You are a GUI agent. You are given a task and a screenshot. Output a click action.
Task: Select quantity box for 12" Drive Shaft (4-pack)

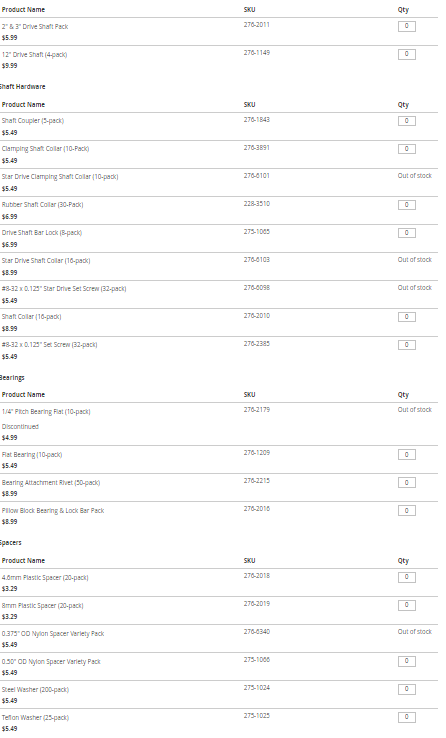(406, 54)
